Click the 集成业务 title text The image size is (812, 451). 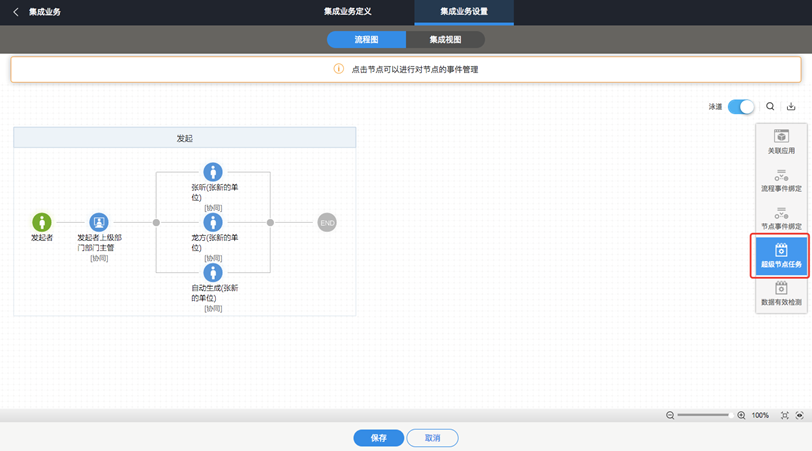click(45, 12)
